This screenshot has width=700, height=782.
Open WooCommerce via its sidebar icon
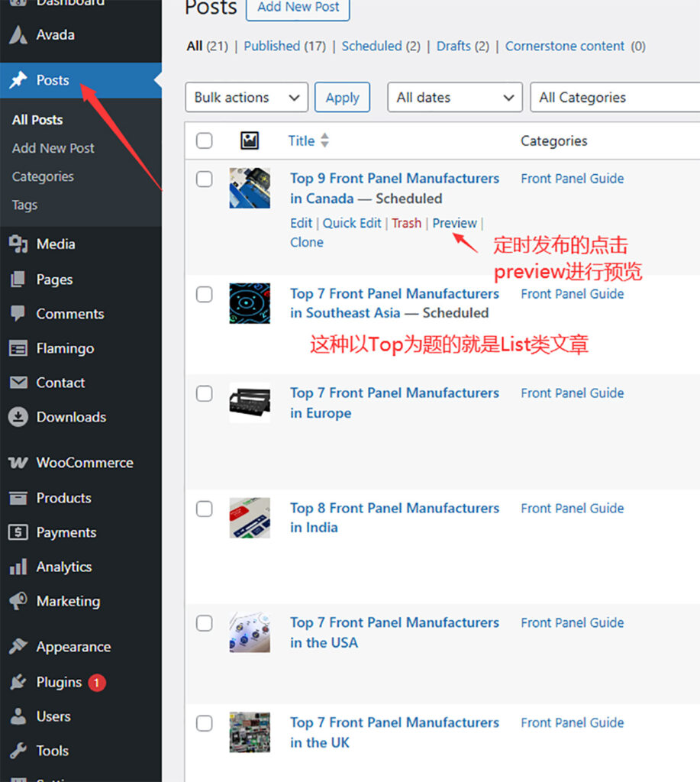click(18, 463)
